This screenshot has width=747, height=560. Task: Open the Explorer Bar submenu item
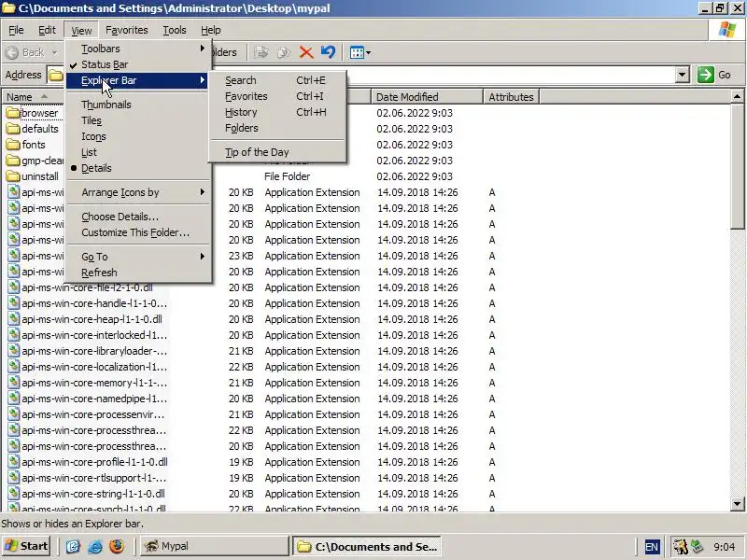coord(138,80)
